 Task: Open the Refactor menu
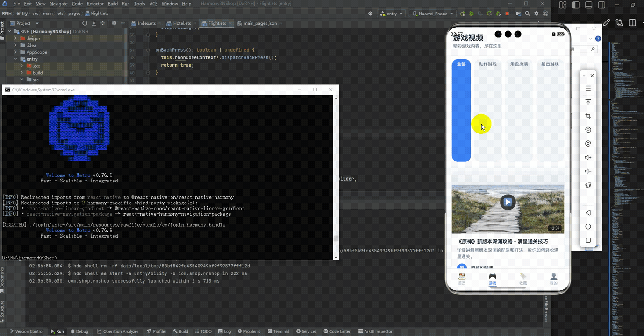point(95,4)
